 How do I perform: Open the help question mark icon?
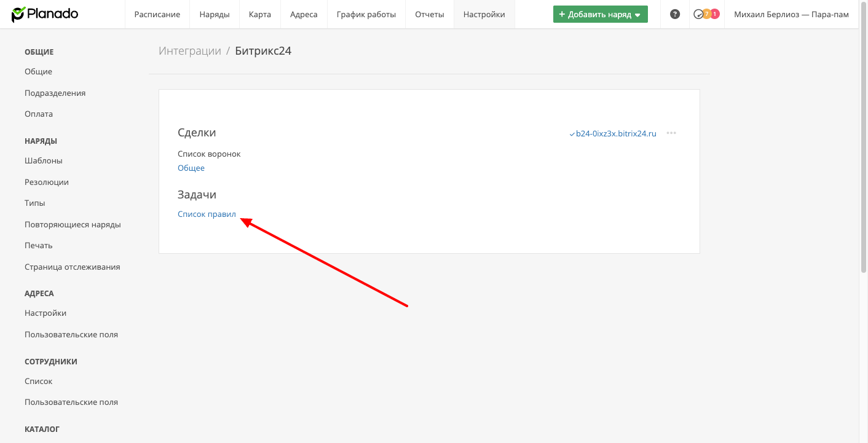point(675,14)
